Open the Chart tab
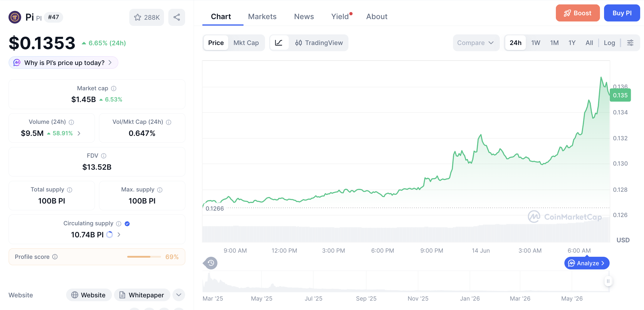 pos(221,17)
